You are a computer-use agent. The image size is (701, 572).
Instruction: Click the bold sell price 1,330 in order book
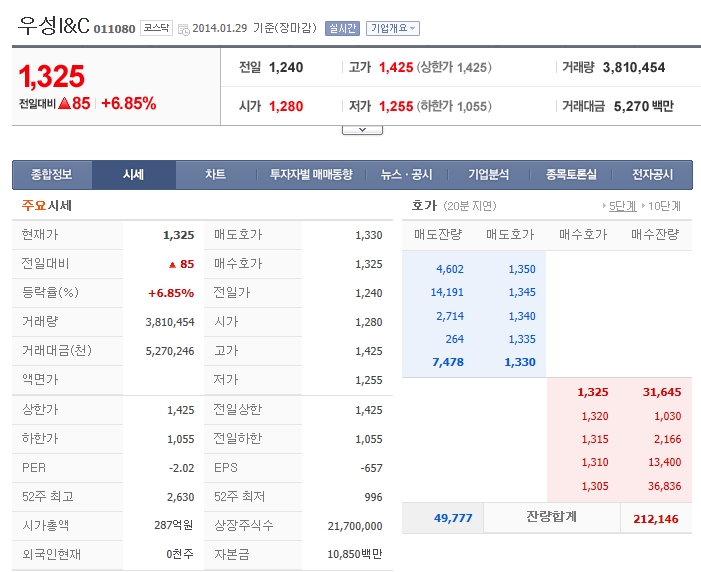pyautogui.click(x=520, y=362)
